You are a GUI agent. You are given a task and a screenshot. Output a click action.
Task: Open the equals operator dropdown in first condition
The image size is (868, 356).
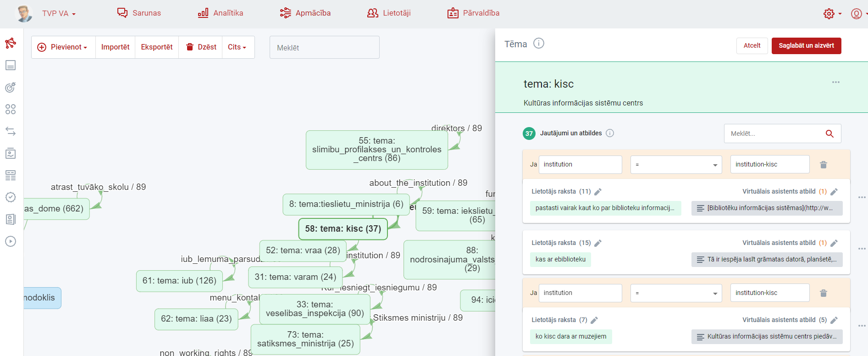pyautogui.click(x=676, y=165)
